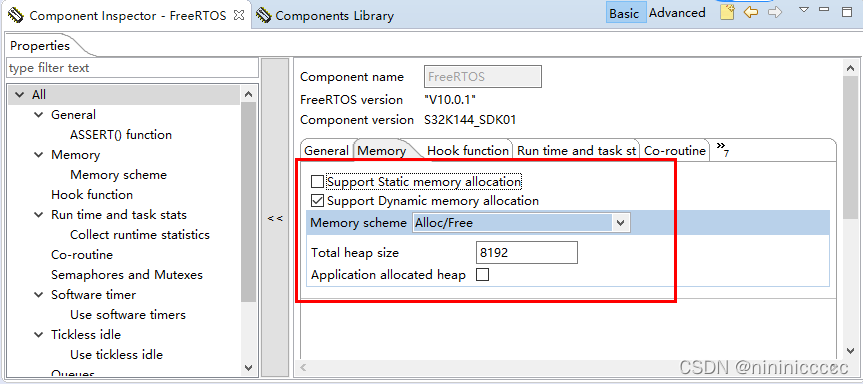Select Memory scheme tree item
The width and height of the screenshot is (863, 384).
coord(118,175)
